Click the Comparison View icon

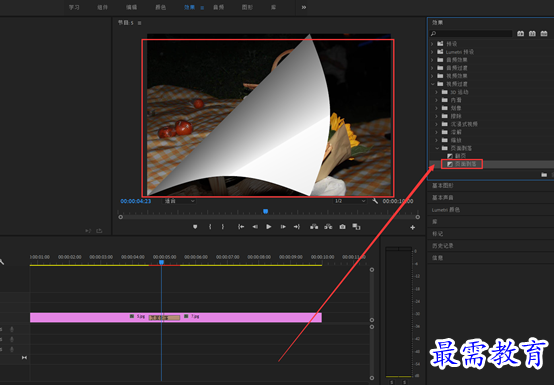coord(356,227)
